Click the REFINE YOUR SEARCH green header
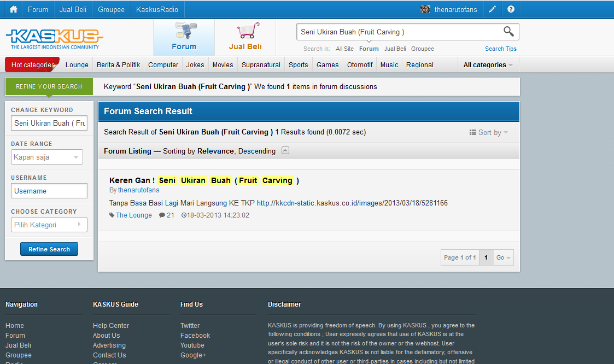Screen dimensions: 614x364 49,86
